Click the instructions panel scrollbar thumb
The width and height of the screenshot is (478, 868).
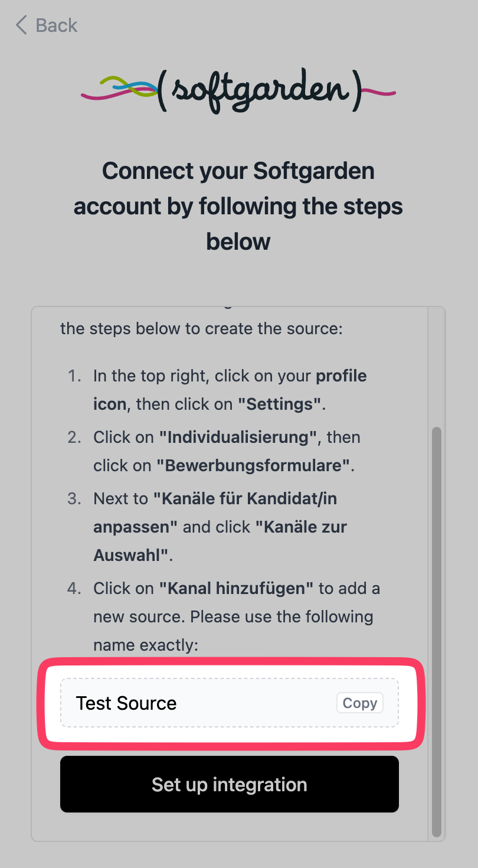(x=437, y=632)
